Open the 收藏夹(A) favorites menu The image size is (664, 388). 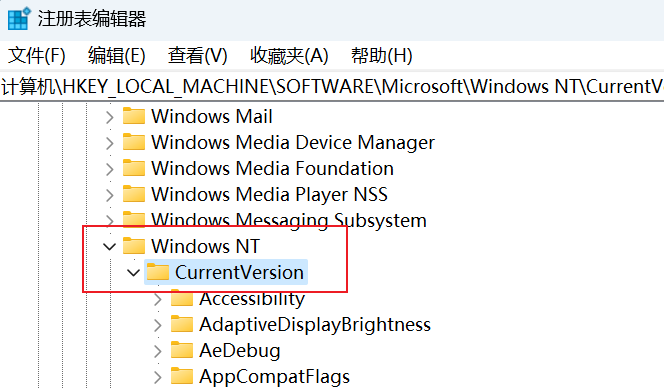point(289,56)
